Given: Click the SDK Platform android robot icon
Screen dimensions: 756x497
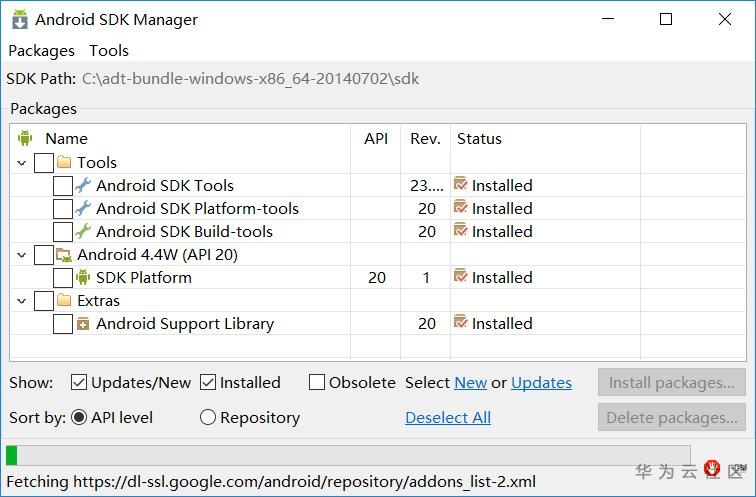Looking at the screenshot, I should [x=83, y=277].
